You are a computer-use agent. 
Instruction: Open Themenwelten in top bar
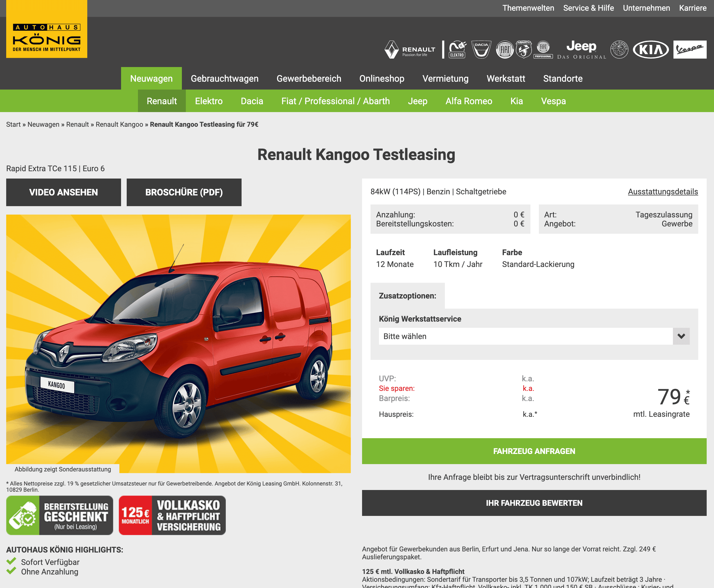pos(528,8)
